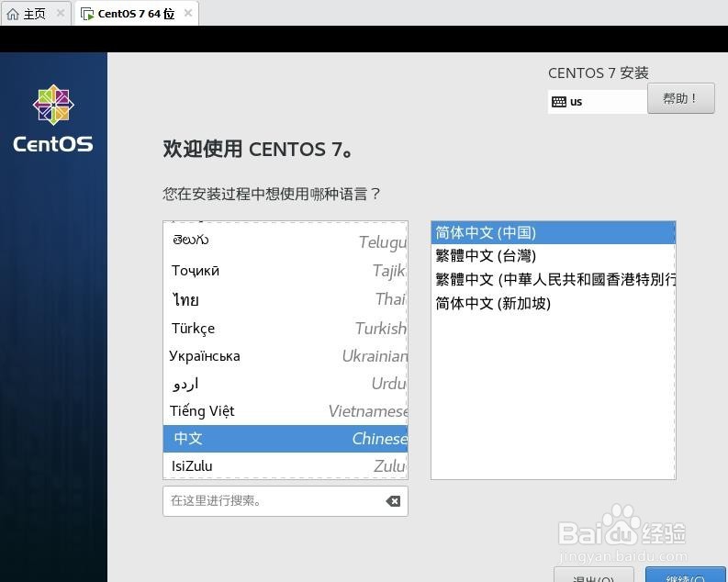Image resolution: width=728 pixels, height=582 pixels.
Task: Select Tajik (Тоҷикӣ) language
Action: [286, 270]
